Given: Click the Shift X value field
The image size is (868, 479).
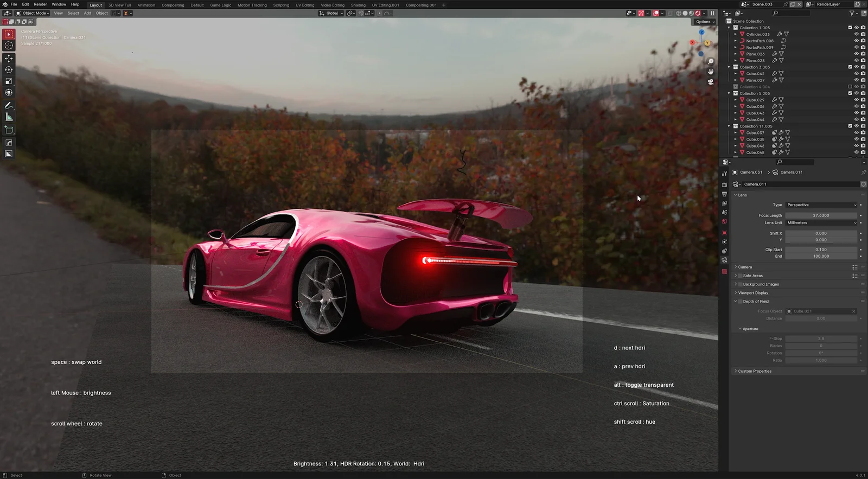Looking at the screenshot, I should pos(821,233).
